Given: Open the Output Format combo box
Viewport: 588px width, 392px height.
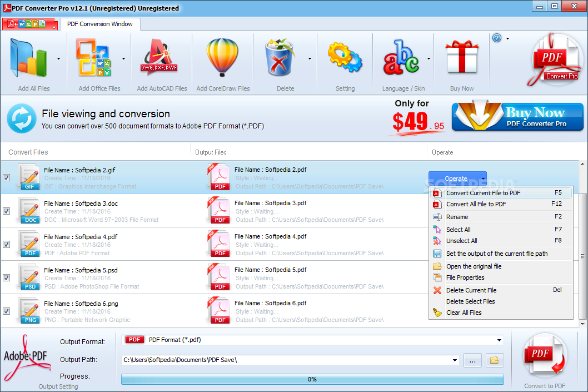Looking at the screenshot, I should [312, 340].
